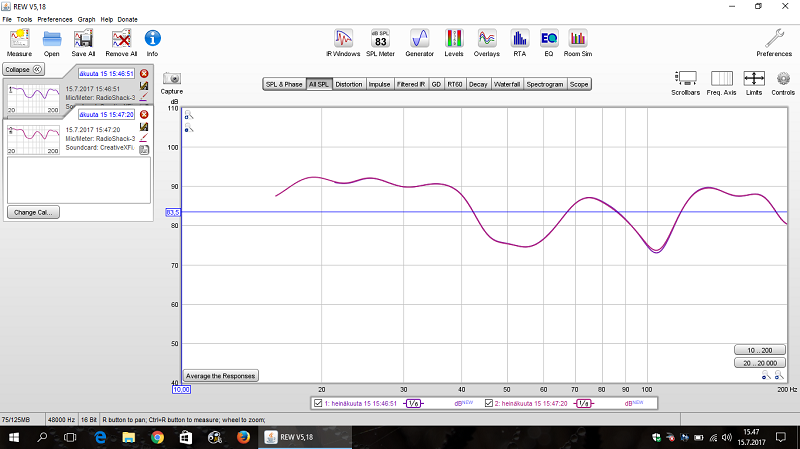This screenshot has height=449, width=800.
Task: Open the RT60 tab
Action: (x=455, y=84)
